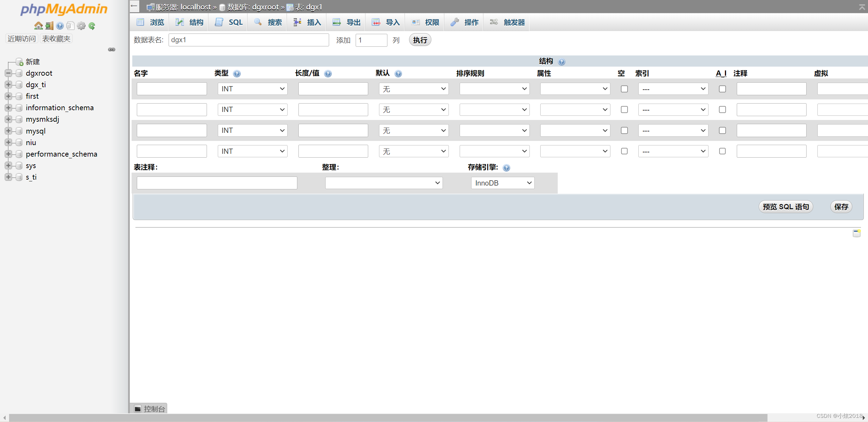Expand the performance_schema tree node
This screenshot has width=868, height=422.
point(8,154)
